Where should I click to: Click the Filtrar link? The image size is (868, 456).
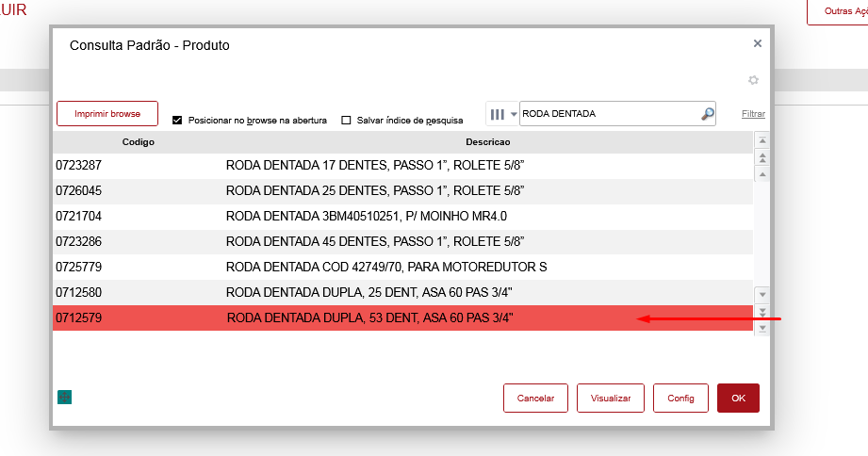(753, 114)
